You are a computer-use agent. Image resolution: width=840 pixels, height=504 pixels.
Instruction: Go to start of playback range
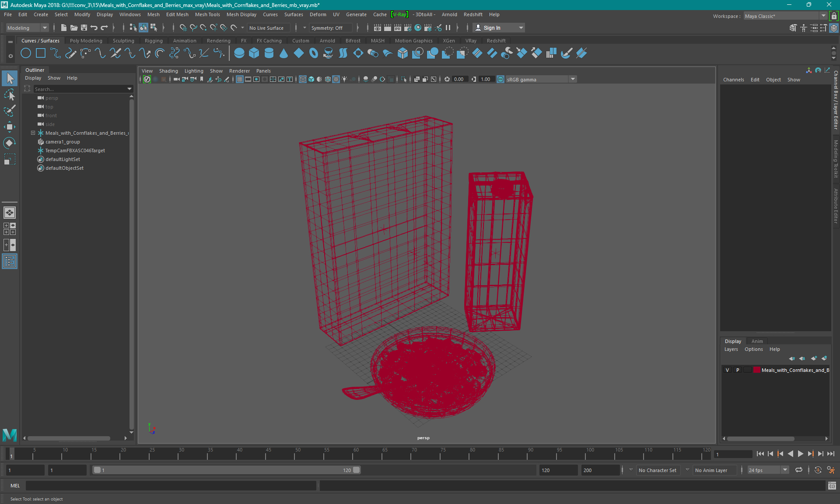point(760,454)
